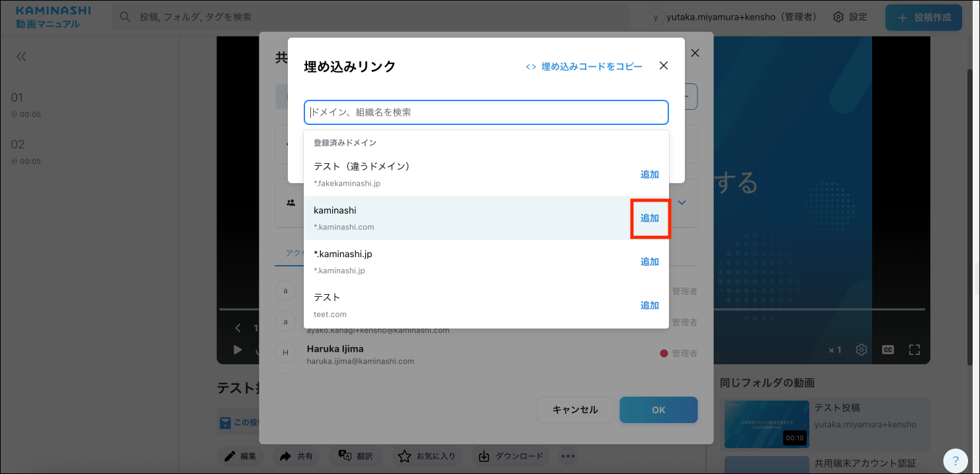Expand the chevron dropdown in share dialog
The height and width of the screenshot is (474, 980).
(682, 202)
